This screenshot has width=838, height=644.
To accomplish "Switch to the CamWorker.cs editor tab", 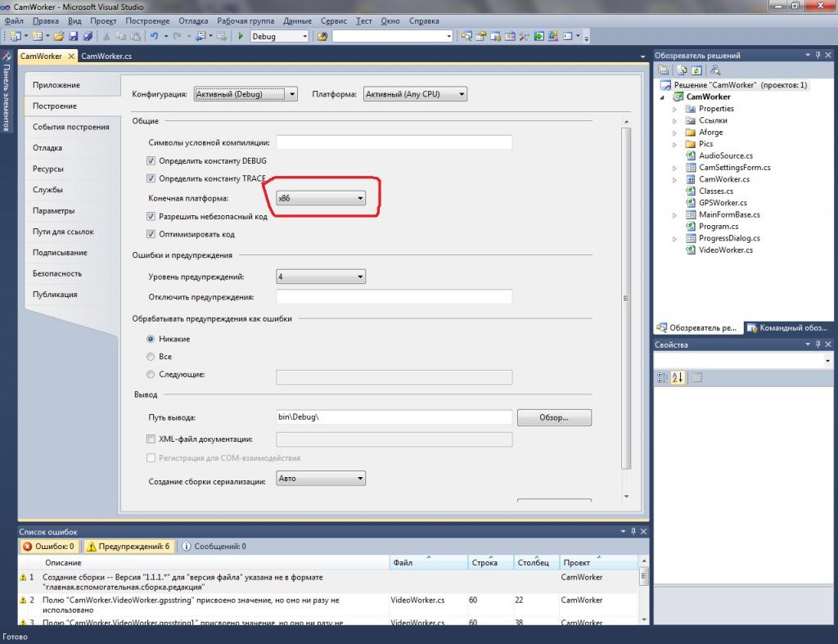I will (106, 56).
